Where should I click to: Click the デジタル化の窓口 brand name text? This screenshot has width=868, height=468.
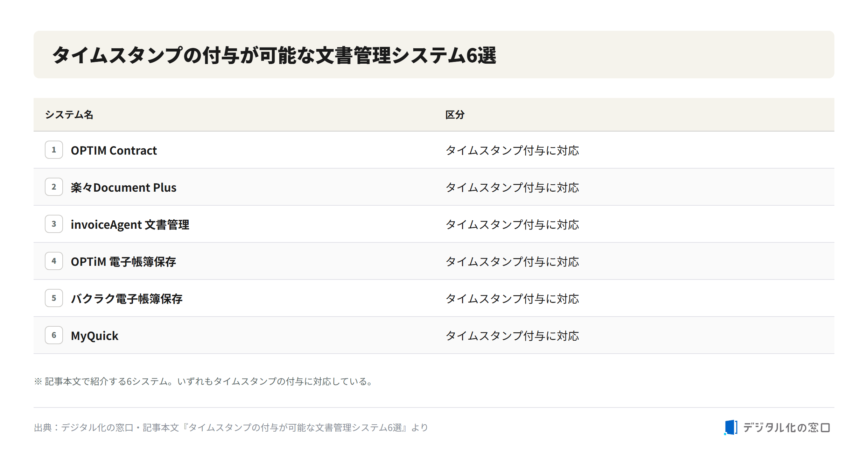(x=786, y=427)
